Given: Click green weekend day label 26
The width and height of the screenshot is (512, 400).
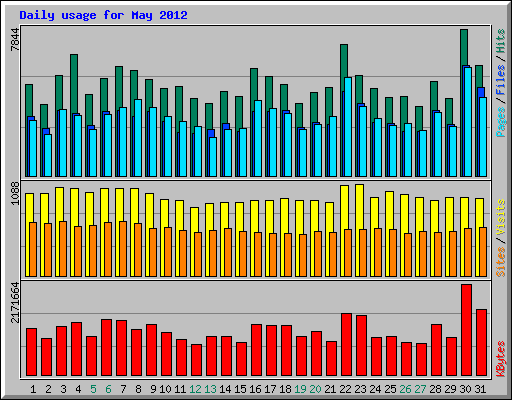Looking at the screenshot, I should tap(405, 389).
